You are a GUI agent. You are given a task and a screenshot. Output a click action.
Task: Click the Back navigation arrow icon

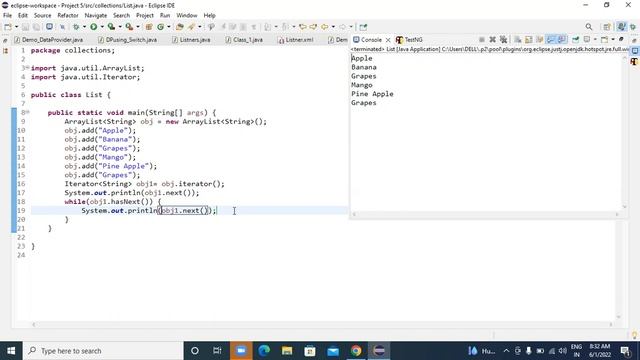tap(324, 27)
